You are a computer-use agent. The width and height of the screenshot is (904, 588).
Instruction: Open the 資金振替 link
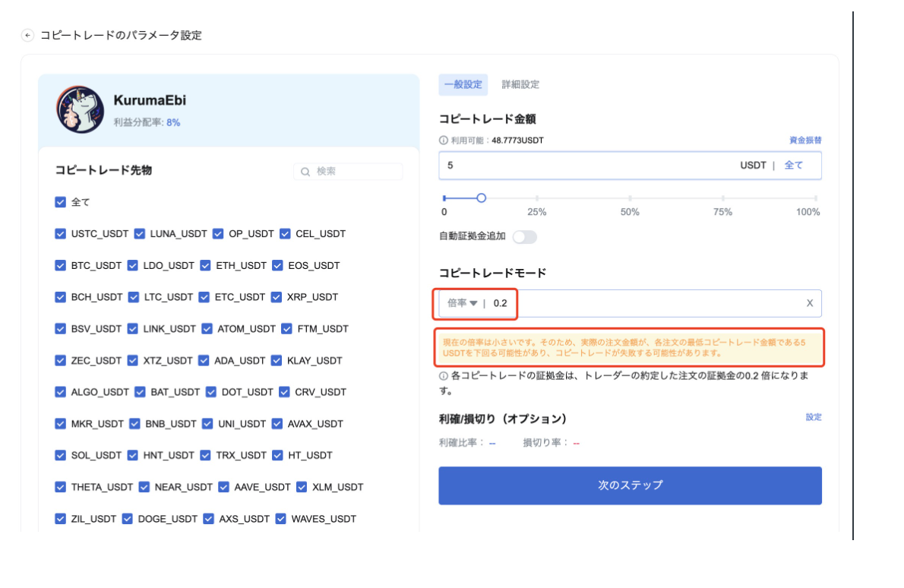[x=805, y=140]
